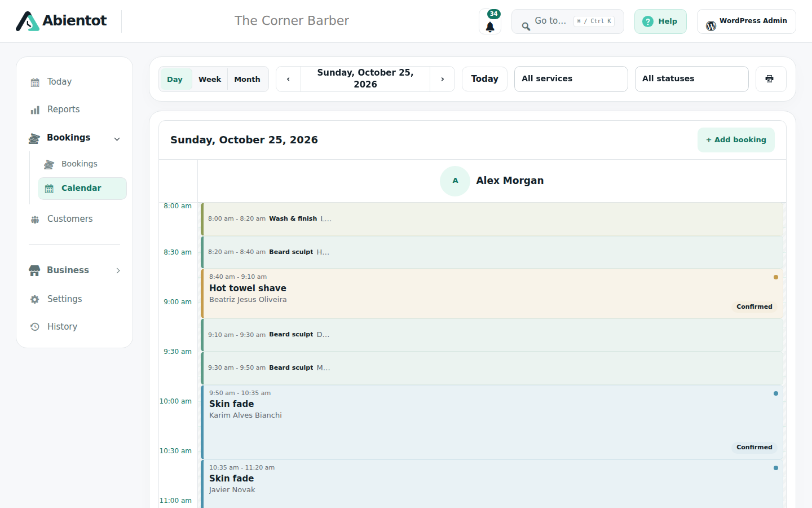This screenshot has height=508, width=812.
Task: Open Javier Novak's Skin fade booking
Action: pos(492,484)
